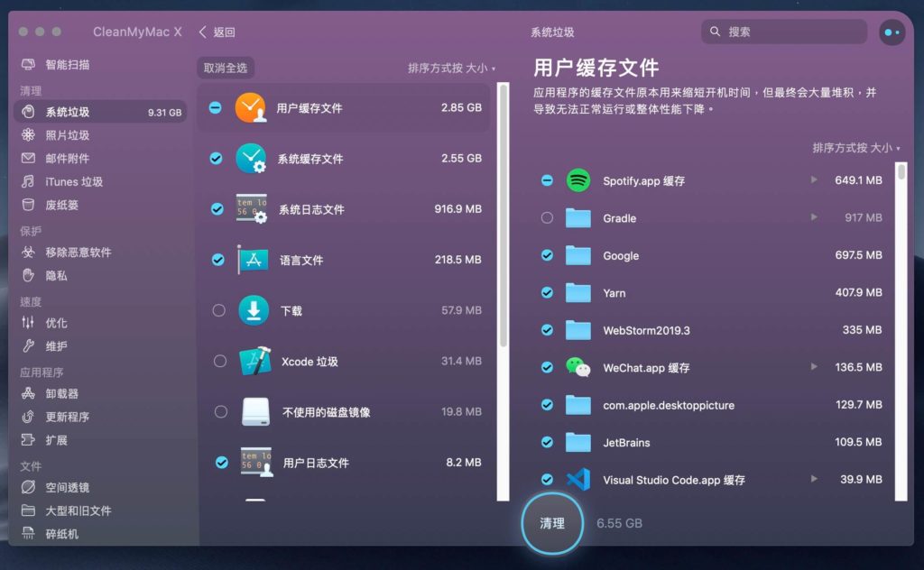
Task: Click the Visual Studio Code icon
Action: click(x=578, y=479)
